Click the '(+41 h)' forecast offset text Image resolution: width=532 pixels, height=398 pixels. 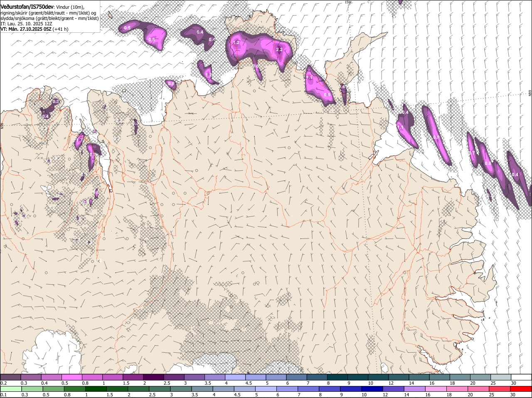(x=61, y=29)
